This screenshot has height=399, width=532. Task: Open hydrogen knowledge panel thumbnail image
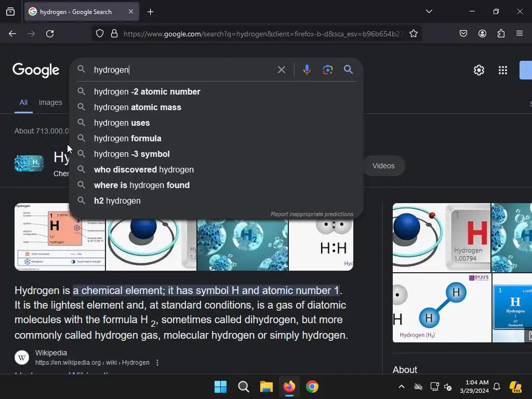click(29, 163)
